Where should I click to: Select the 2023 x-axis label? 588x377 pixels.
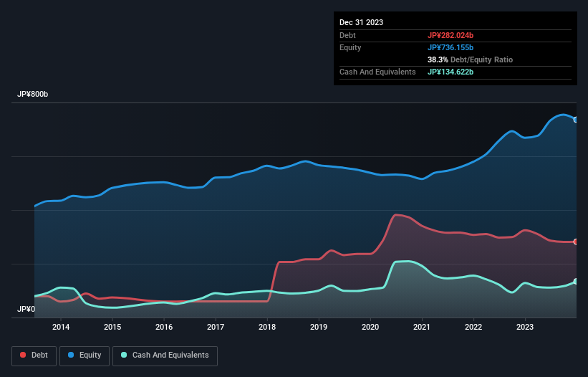[525, 327]
